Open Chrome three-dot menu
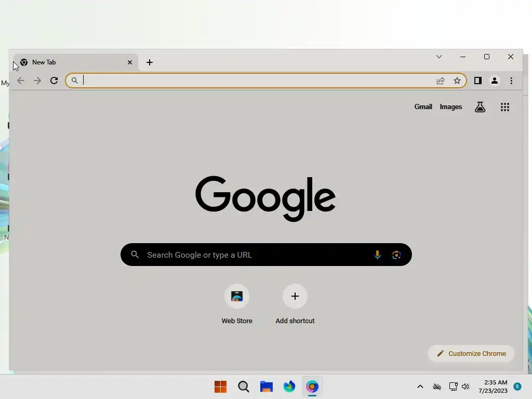 pos(511,81)
